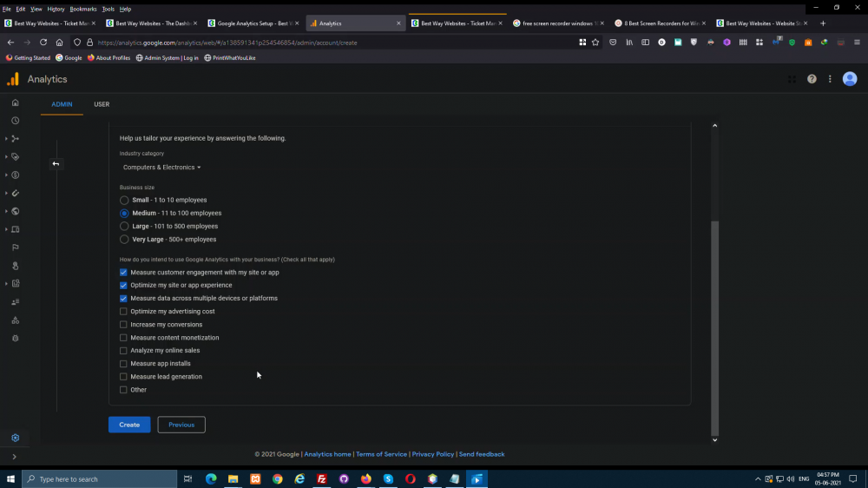Click the browser URL address field
The width and height of the screenshot is (868, 488).
332,43
